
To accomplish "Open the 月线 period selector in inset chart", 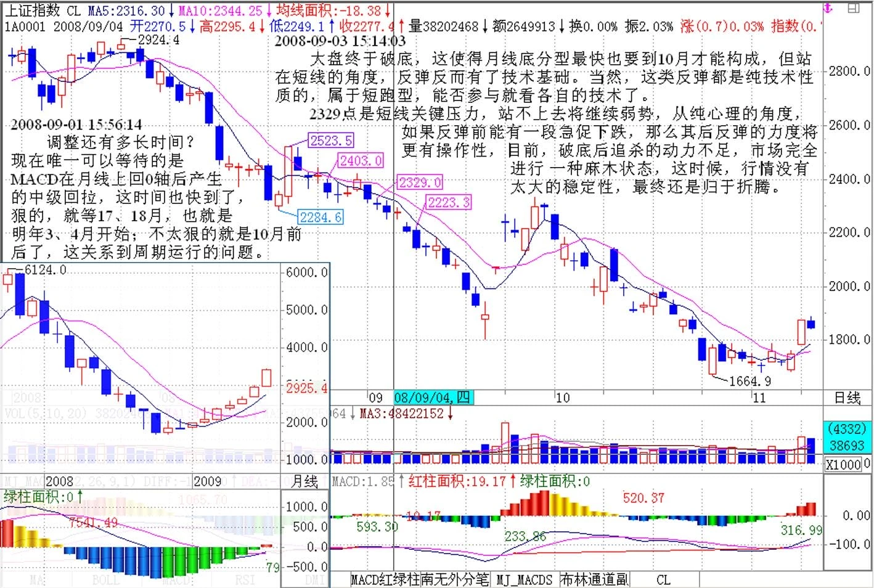I will coord(304,481).
